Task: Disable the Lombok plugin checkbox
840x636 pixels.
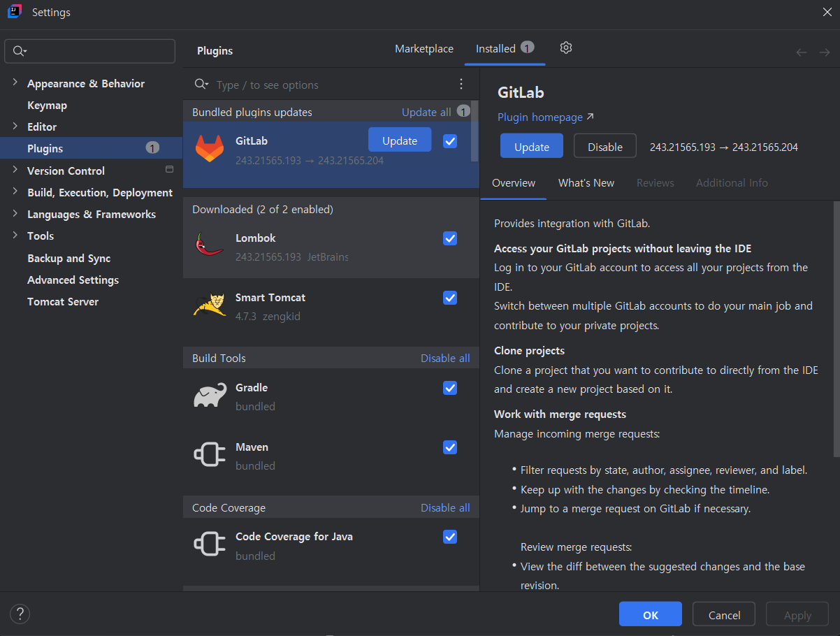Action: pos(450,238)
